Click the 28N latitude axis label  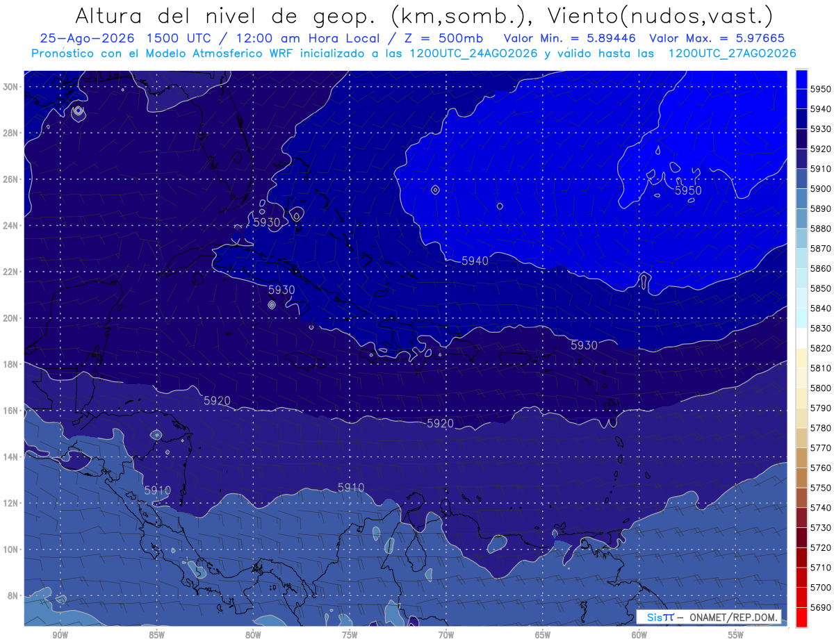tap(11, 133)
